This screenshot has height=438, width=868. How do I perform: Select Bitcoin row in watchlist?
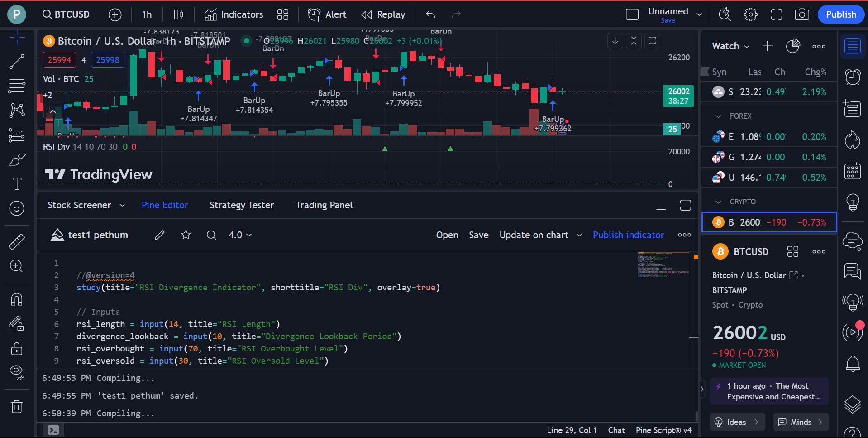tap(769, 222)
